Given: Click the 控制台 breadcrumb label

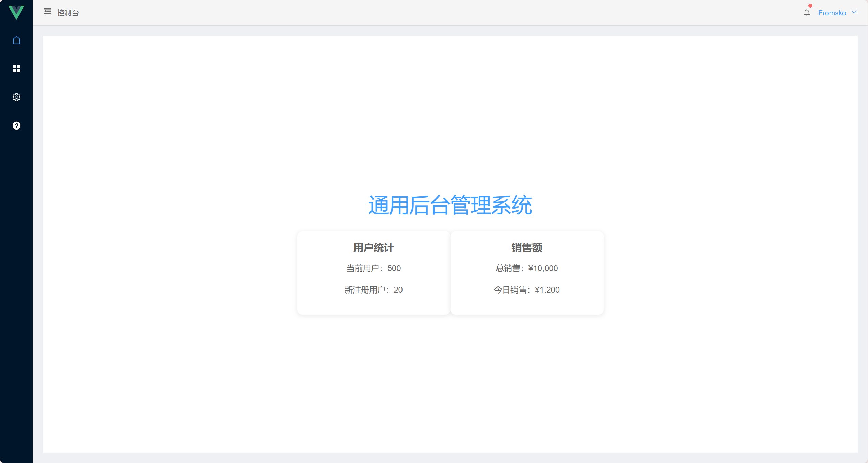Looking at the screenshot, I should point(68,13).
